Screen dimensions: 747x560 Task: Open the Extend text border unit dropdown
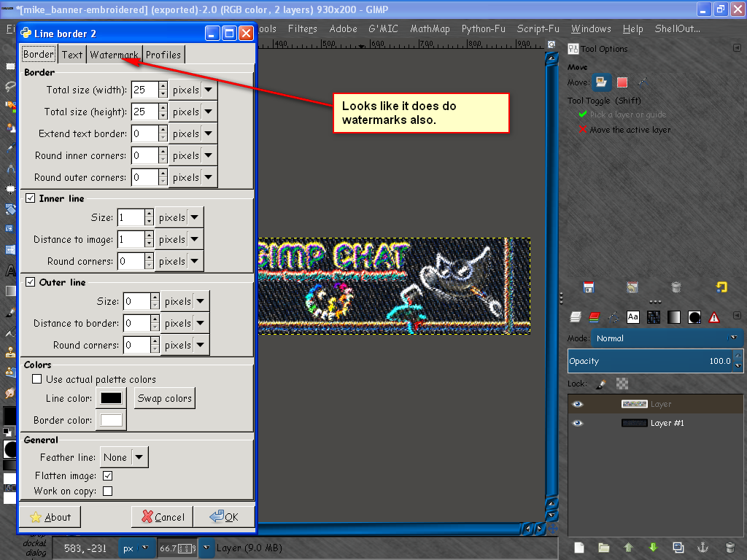point(193,134)
